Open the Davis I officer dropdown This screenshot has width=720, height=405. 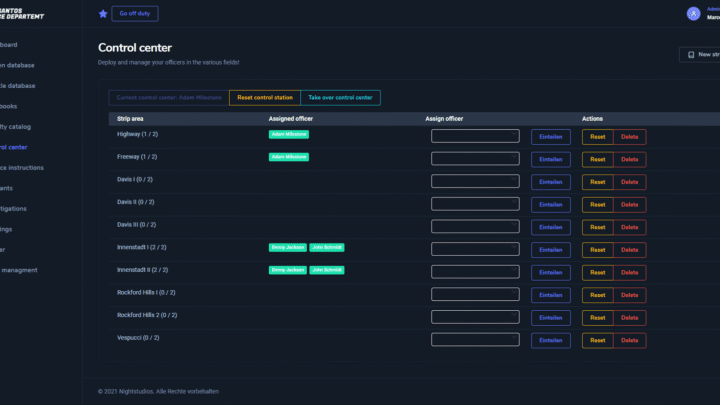475,181
